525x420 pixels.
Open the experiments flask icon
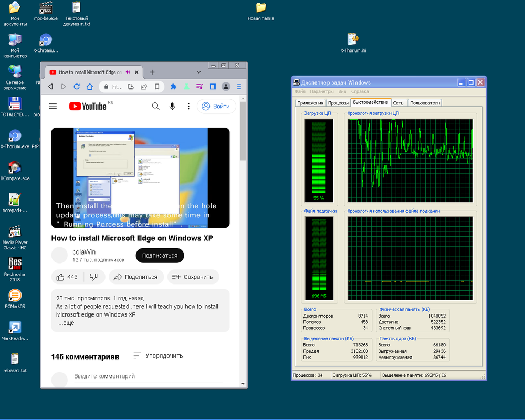tap(186, 87)
